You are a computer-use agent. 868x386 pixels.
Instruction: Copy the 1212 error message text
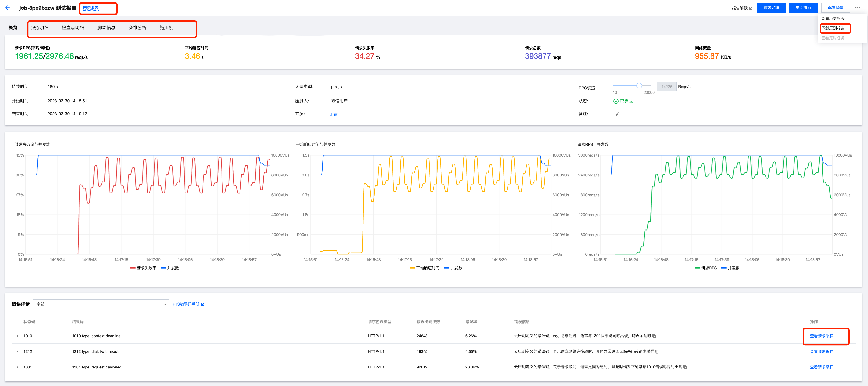657,352
